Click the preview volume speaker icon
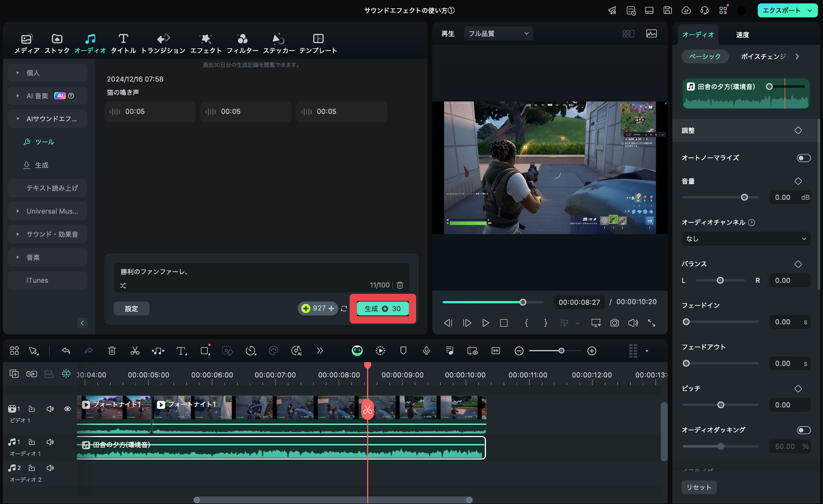The height and width of the screenshot is (504, 823). [633, 323]
